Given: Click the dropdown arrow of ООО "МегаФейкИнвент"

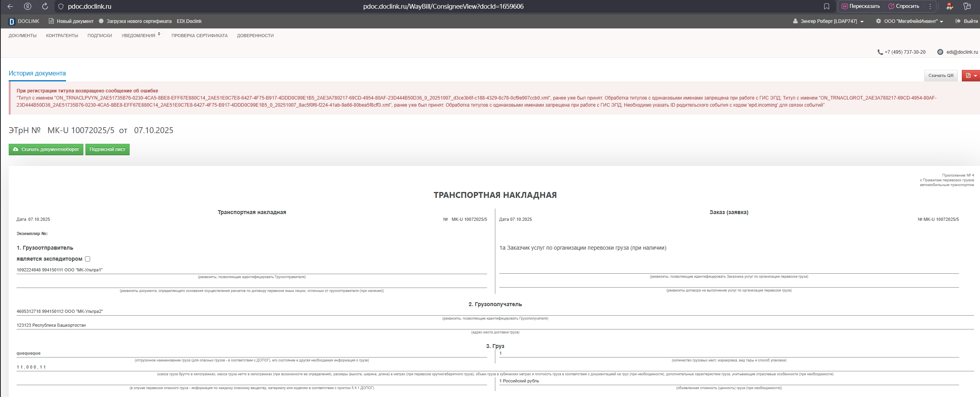Looking at the screenshot, I should click(x=942, y=22).
